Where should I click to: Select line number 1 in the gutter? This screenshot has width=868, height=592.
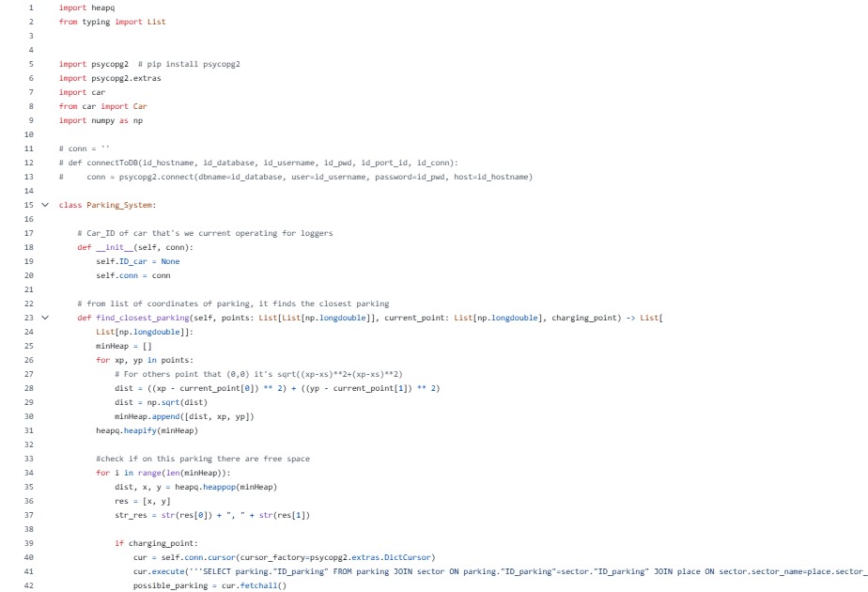(x=31, y=8)
